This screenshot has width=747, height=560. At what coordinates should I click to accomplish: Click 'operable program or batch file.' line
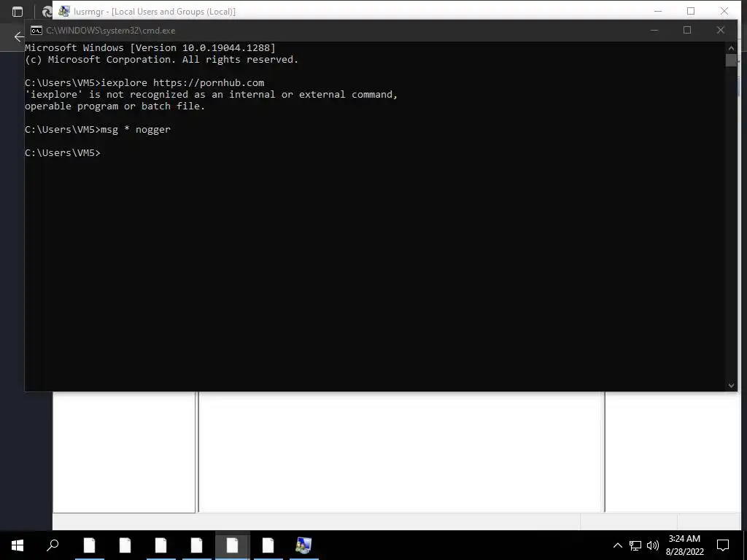(115, 106)
